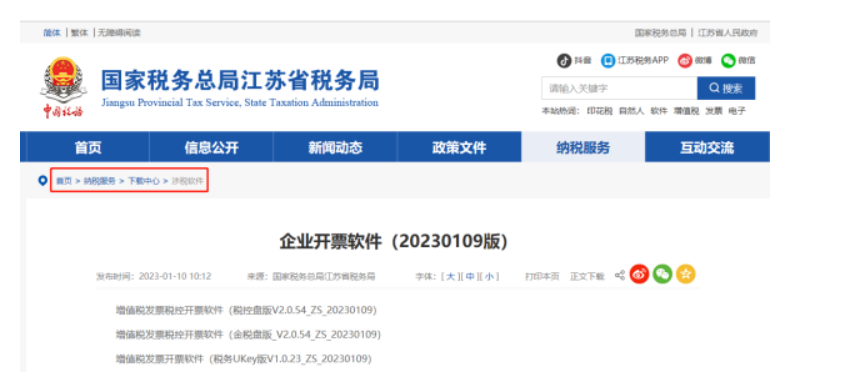
Task: Add article to favorites via yellow star icon
Action: click(x=686, y=274)
